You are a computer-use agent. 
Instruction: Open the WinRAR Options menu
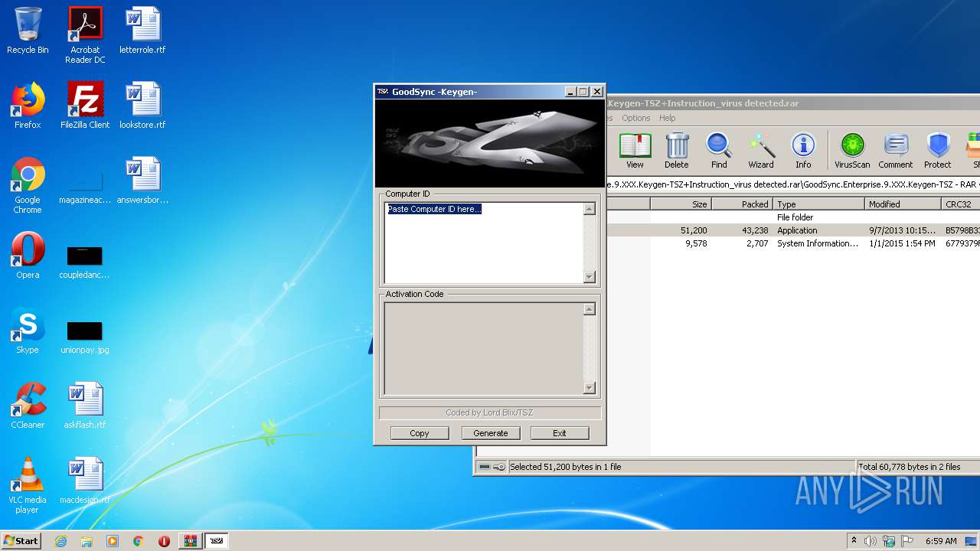(636, 118)
